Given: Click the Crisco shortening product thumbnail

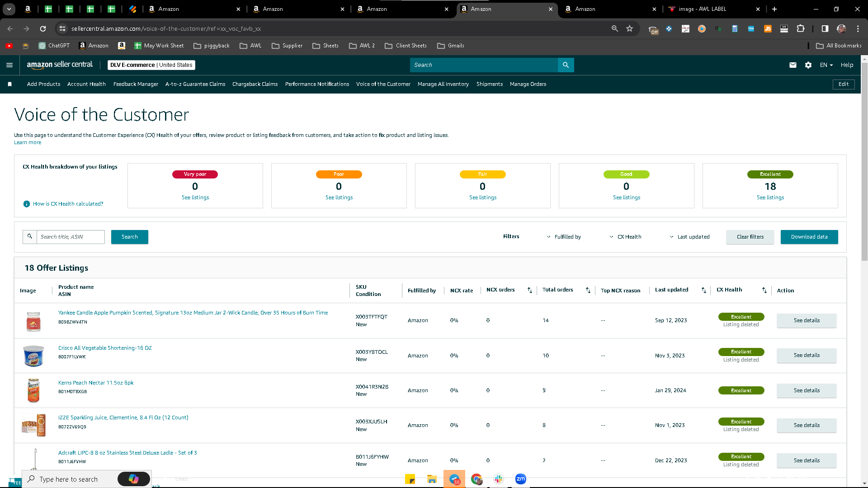Looking at the screenshot, I should [33, 356].
